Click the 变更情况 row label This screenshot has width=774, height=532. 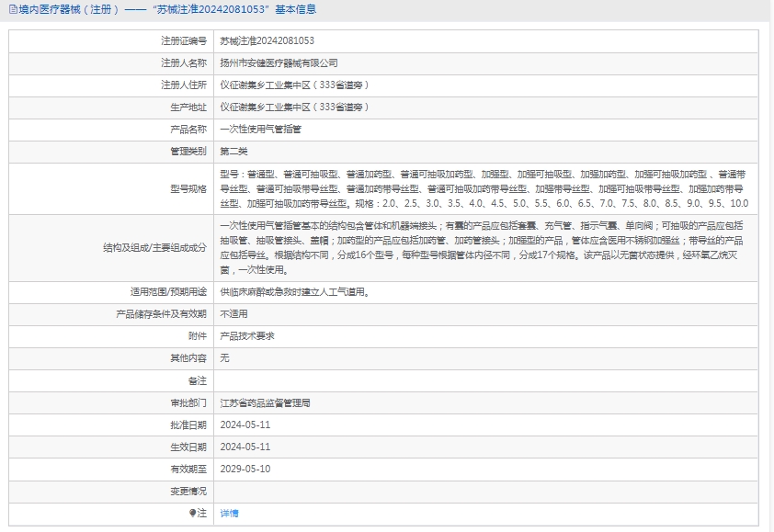tap(188, 492)
